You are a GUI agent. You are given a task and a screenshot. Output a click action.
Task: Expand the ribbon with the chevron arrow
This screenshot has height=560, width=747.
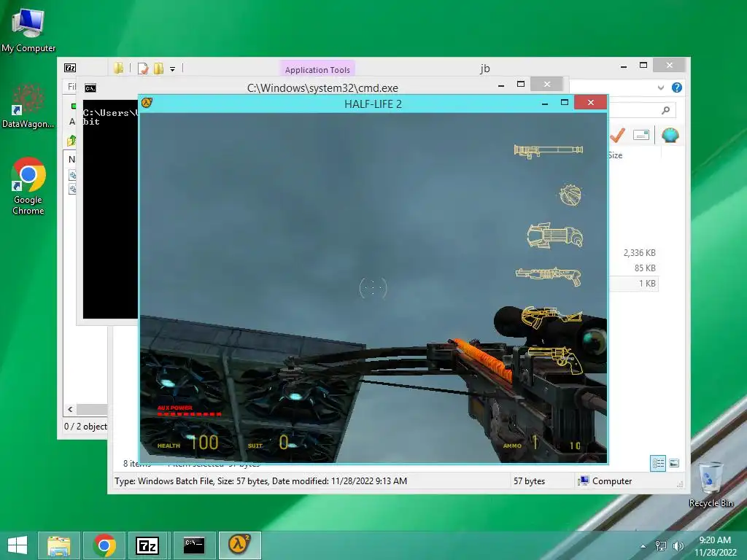point(661,87)
